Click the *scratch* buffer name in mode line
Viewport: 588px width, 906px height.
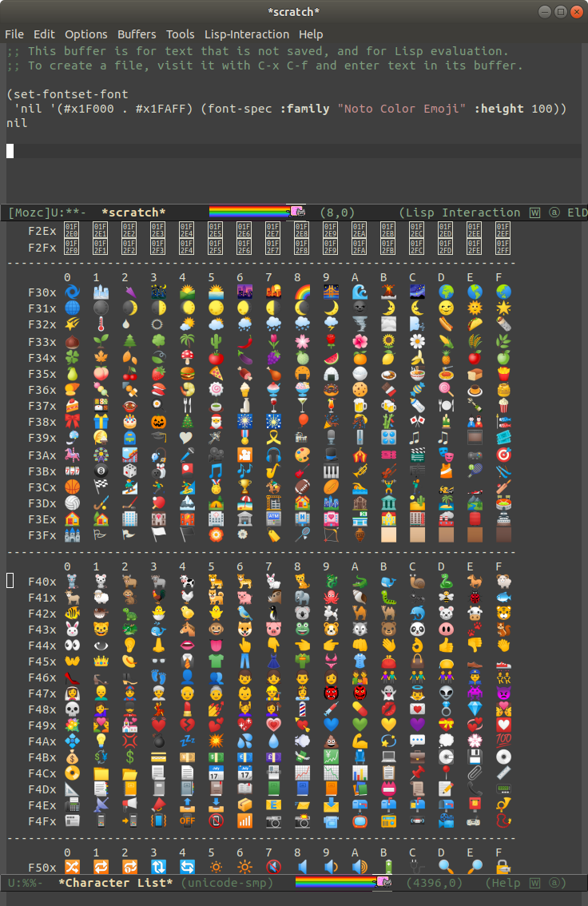coord(133,213)
